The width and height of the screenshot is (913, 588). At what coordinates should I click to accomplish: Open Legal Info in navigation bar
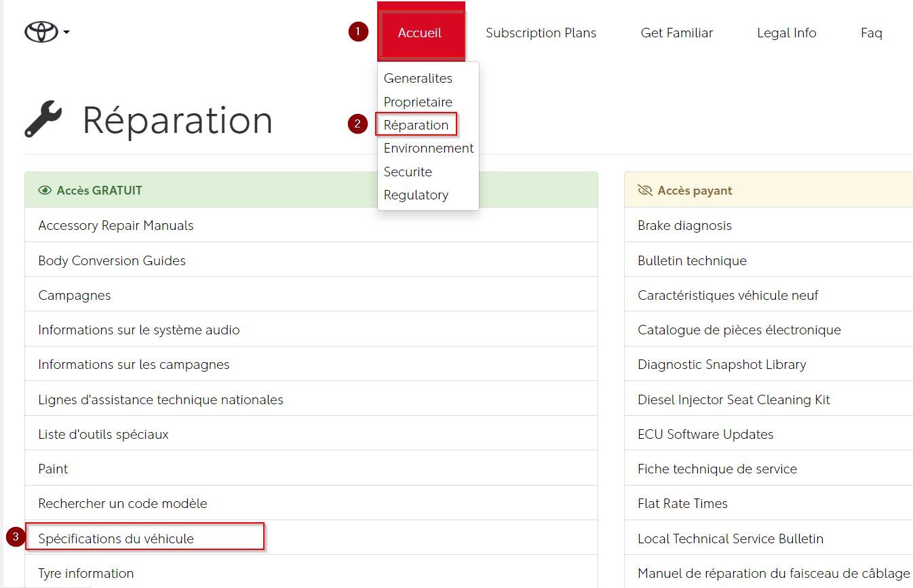(x=786, y=33)
